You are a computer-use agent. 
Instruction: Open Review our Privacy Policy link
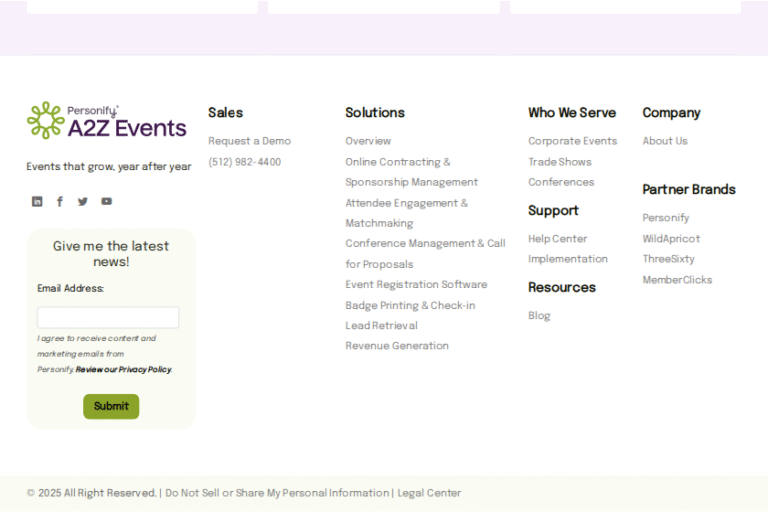pyautogui.click(x=123, y=369)
